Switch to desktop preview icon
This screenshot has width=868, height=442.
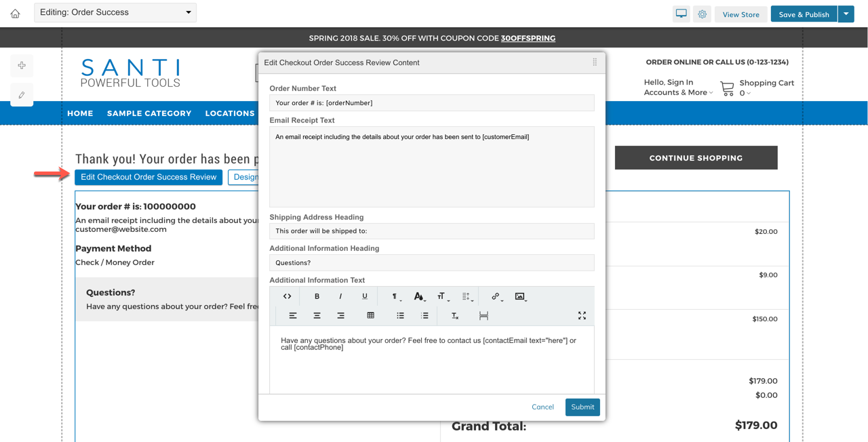tap(682, 14)
